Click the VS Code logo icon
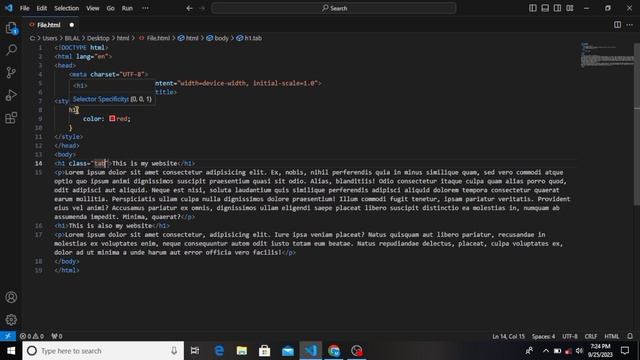Screen dimensions: 640x360 (x=9, y=8)
